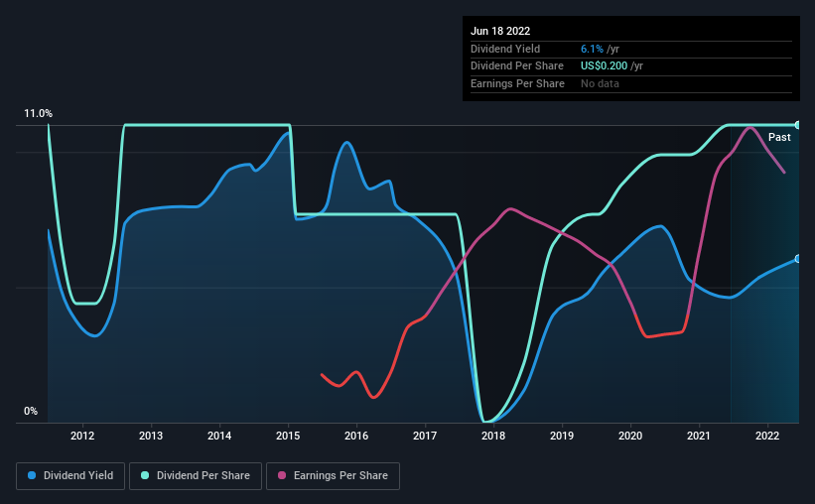Click the 11.0% y-axis label

click(38, 114)
